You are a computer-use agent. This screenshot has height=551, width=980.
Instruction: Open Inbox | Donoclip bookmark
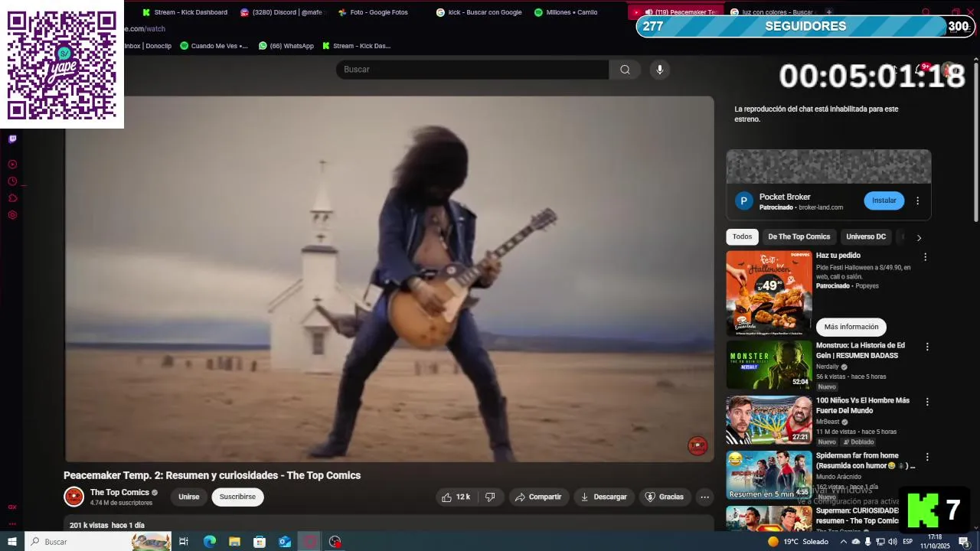pyautogui.click(x=148, y=46)
